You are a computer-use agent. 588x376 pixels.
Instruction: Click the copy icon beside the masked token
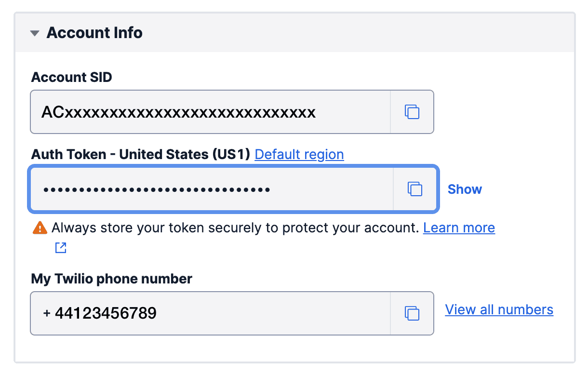click(414, 189)
